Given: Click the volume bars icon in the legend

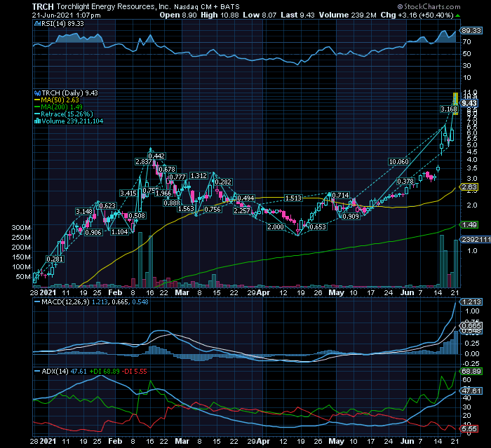Looking at the screenshot, I should (38, 121).
